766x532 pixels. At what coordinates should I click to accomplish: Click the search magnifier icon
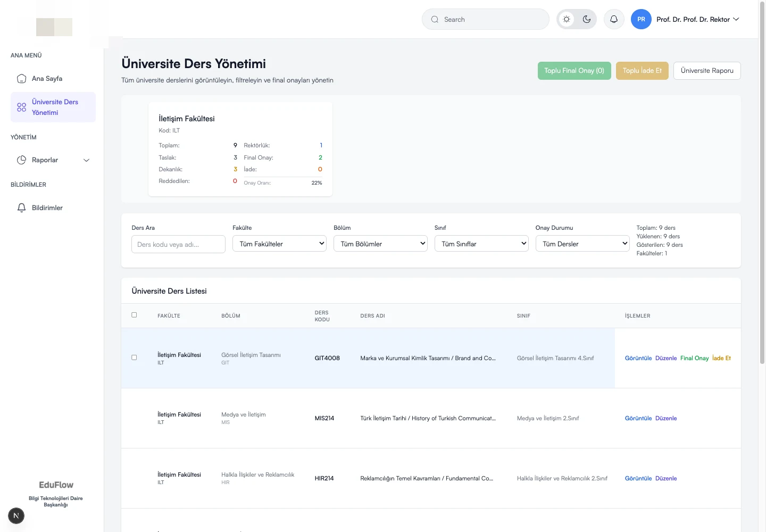pyautogui.click(x=435, y=19)
